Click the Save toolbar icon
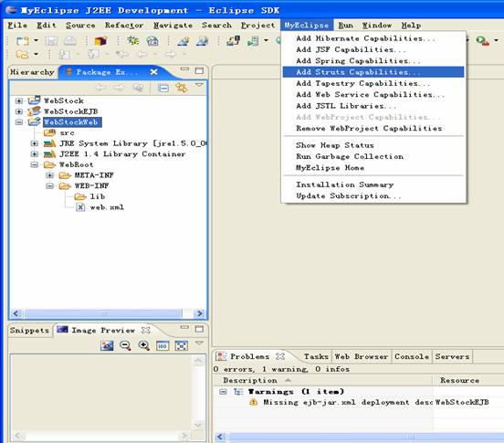The height and width of the screenshot is (443, 504). 51,40
